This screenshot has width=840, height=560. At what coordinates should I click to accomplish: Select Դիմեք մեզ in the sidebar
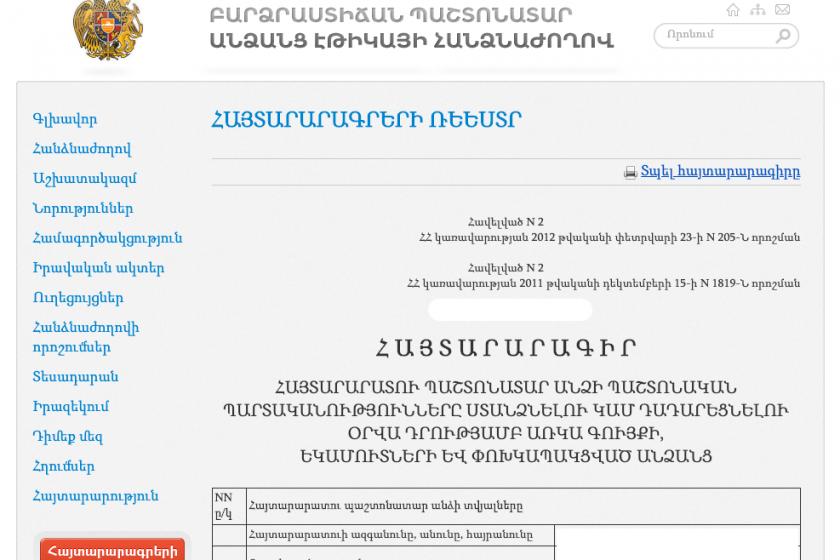(68, 437)
